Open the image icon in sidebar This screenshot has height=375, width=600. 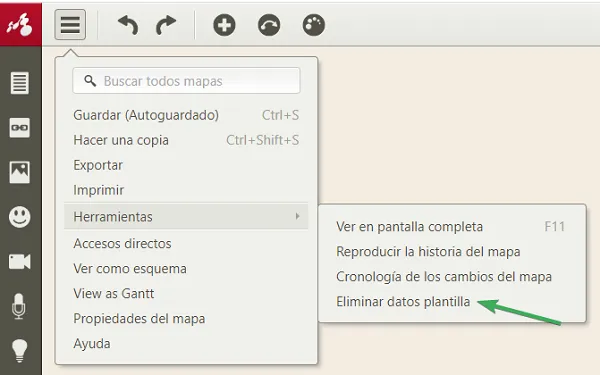click(20, 172)
